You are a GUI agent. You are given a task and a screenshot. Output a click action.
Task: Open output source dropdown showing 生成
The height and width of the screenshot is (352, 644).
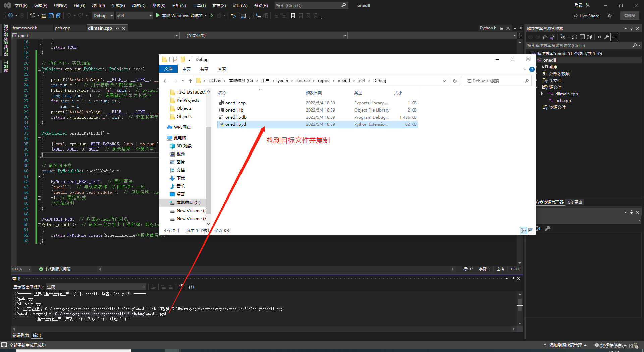pos(96,287)
